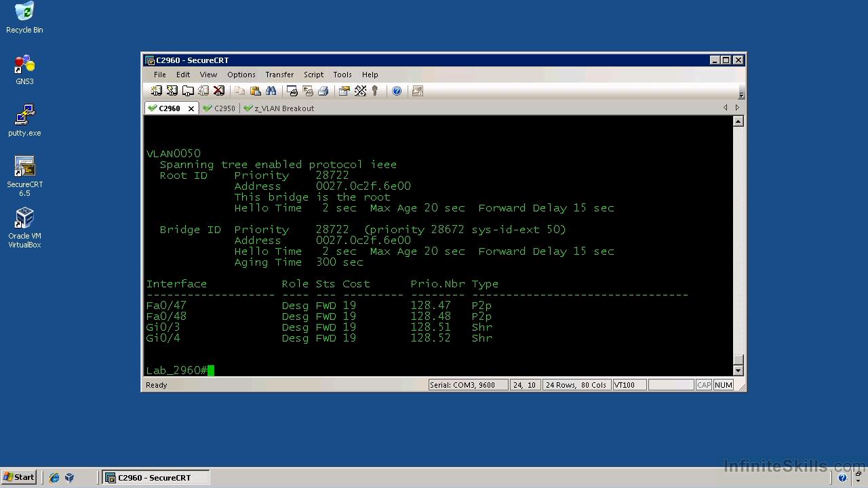Click the Fa0/48 interface row
Viewport: 868px width, 488px height.
(319, 317)
